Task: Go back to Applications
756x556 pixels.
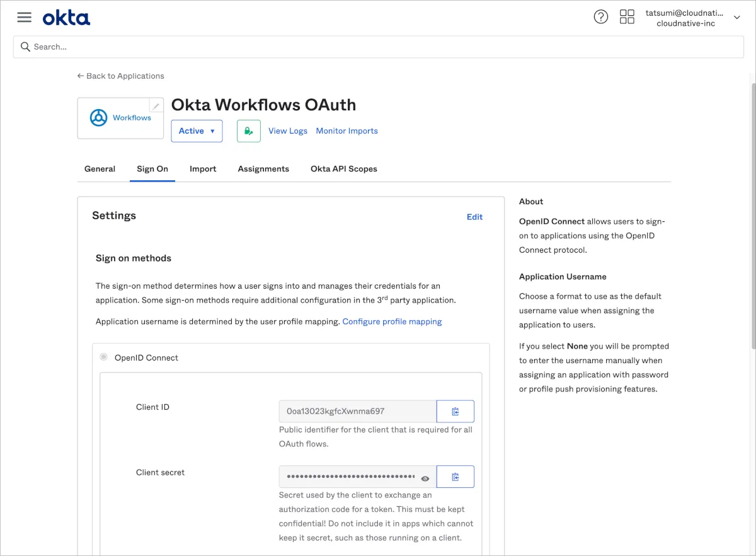Action: (120, 76)
